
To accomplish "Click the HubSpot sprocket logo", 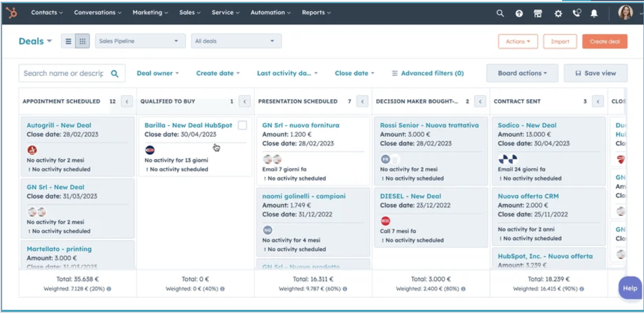I will [x=12, y=13].
